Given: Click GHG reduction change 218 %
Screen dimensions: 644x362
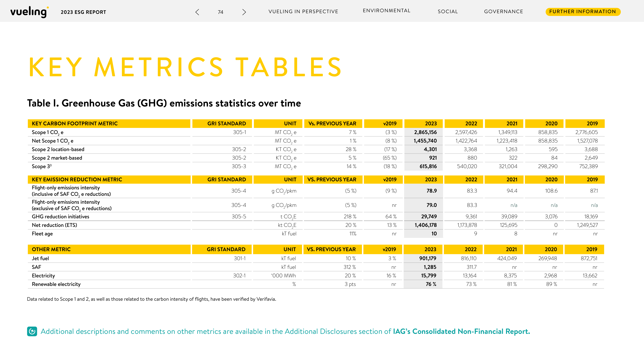Looking at the screenshot, I should point(350,217).
